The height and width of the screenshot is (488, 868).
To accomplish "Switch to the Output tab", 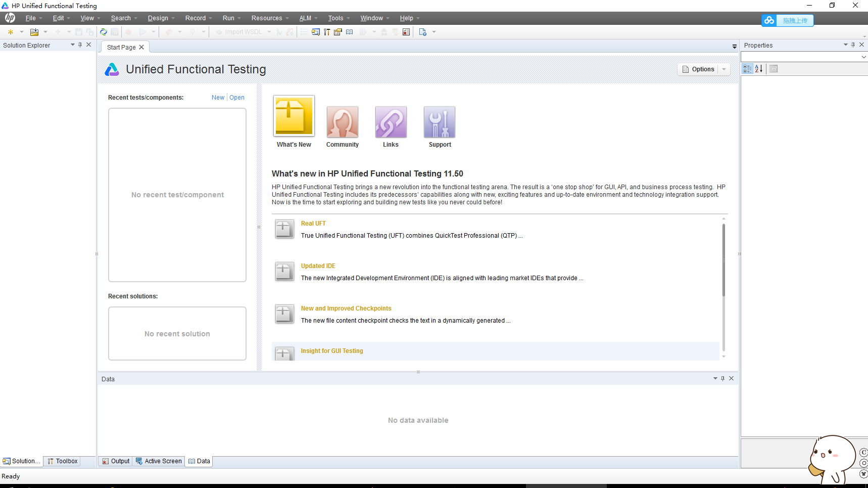I will pyautogui.click(x=116, y=461).
